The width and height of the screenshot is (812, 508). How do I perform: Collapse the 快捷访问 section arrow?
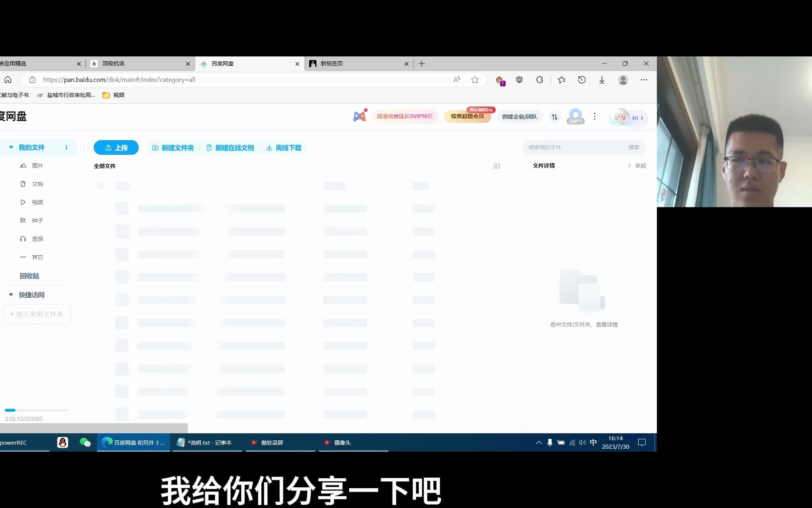tap(11, 295)
